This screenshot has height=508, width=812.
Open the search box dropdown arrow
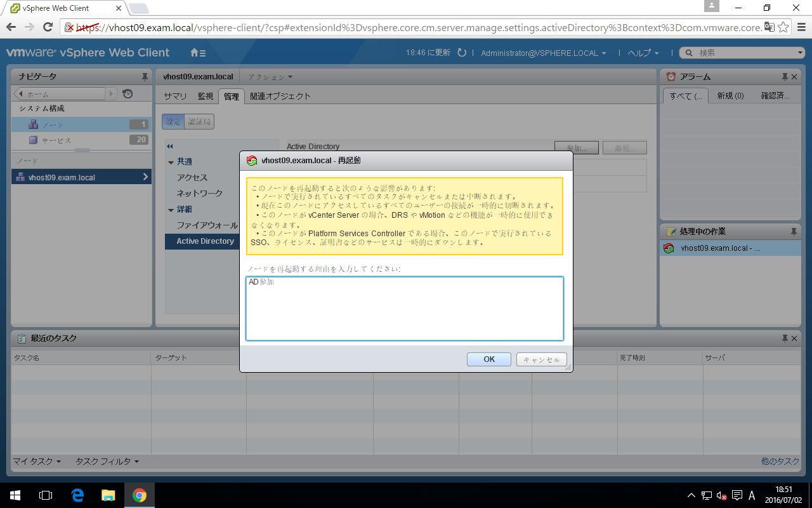(x=801, y=53)
